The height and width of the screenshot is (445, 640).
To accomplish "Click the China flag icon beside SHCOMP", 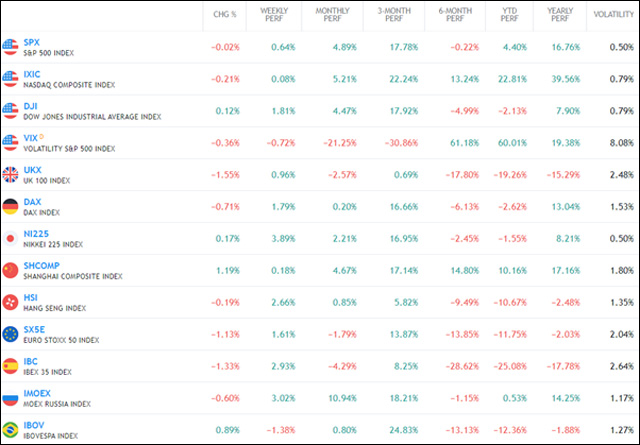I will coord(12,271).
